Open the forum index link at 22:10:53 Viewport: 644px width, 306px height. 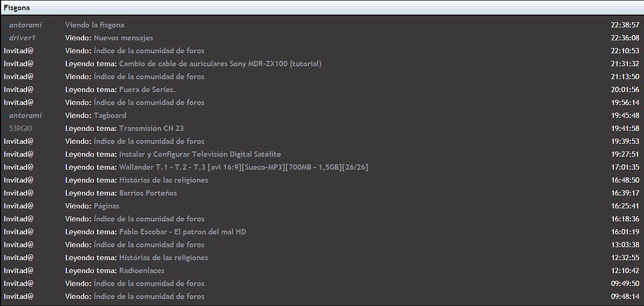coord(149,51)
